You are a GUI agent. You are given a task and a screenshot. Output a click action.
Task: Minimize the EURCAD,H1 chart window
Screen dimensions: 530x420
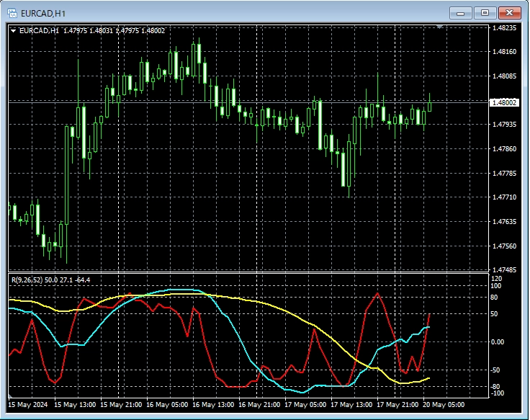pos(461,12)
